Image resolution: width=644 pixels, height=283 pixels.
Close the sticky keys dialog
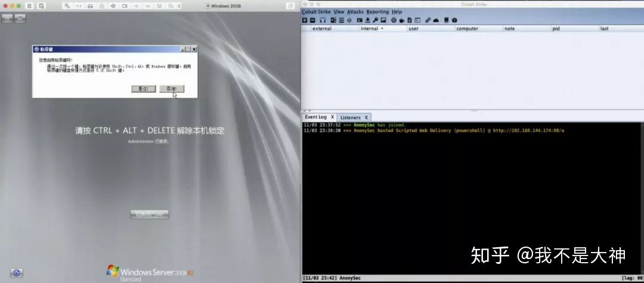(194, 49)
